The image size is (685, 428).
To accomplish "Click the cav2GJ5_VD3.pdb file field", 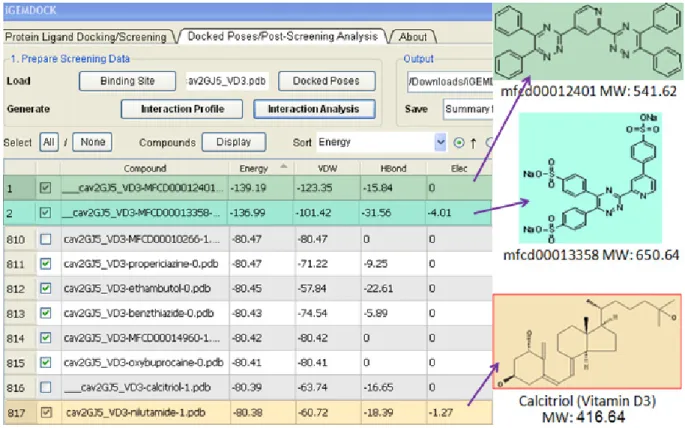I will point(227,81).
